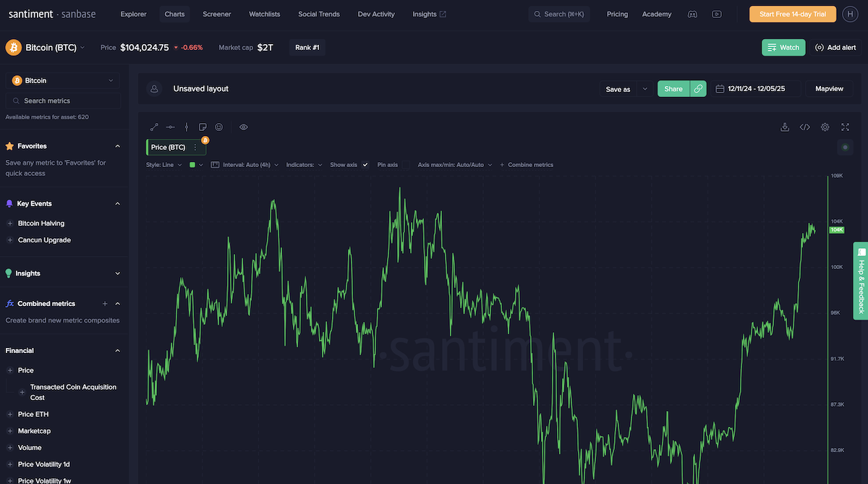This screenshot has width=868, height=484.
Task: Go to the Charts tab
Action: point(174,14)
